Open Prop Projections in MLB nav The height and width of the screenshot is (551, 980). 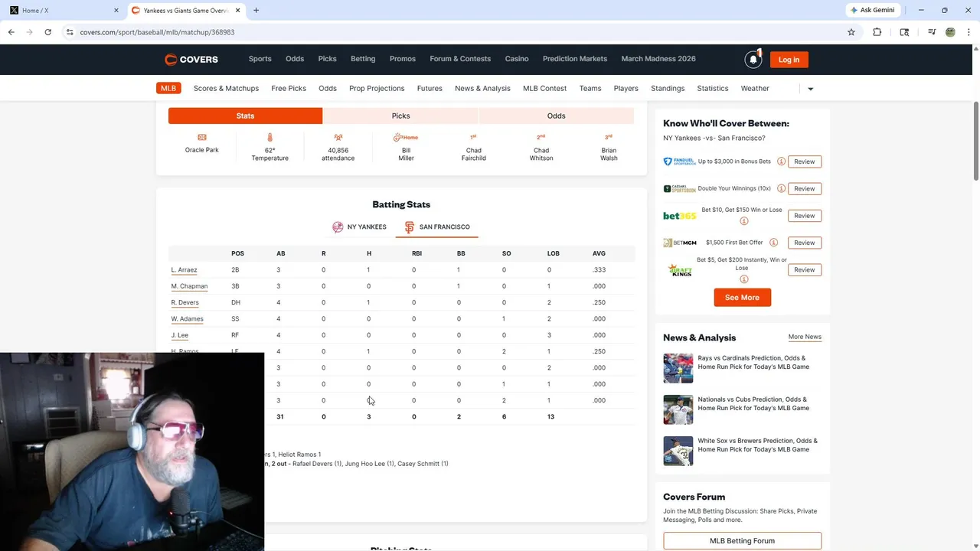click(x=377, y=89)
